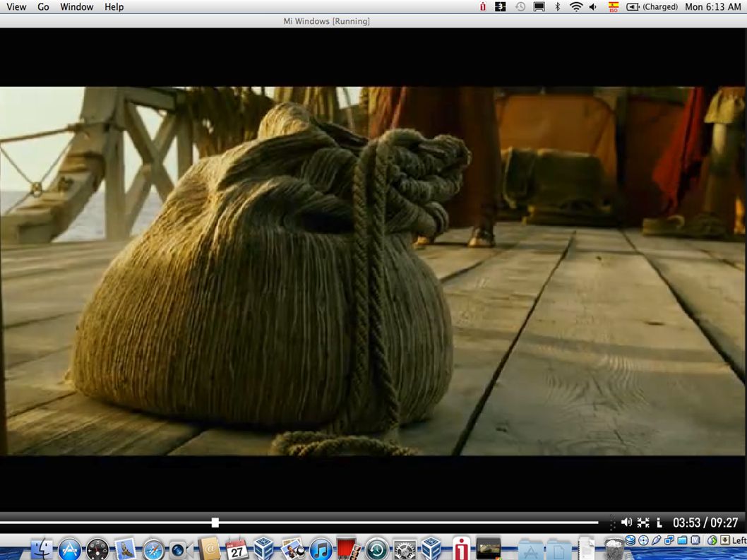Click the video frame to pause playback
Image resolution: width=747 pixels, height=560 pixels.
point(373,270)
